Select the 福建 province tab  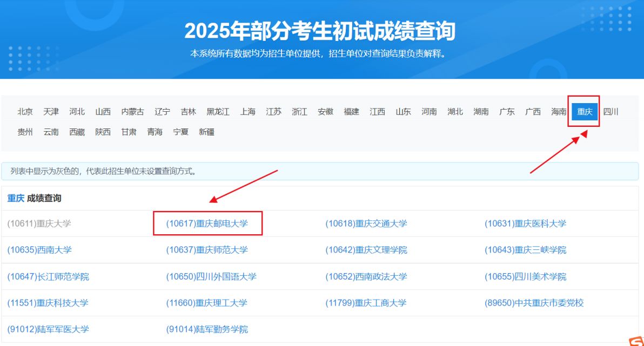(351, 112)
